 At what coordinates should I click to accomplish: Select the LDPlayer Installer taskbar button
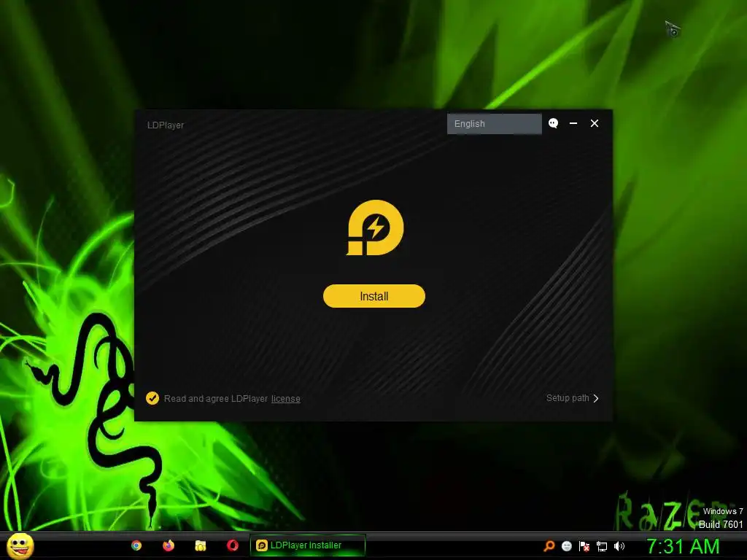308,545
